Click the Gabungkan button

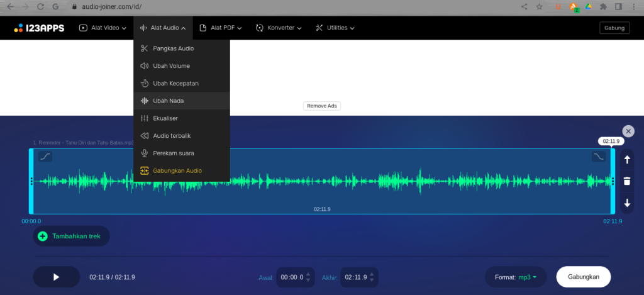[x=583, y=277]
